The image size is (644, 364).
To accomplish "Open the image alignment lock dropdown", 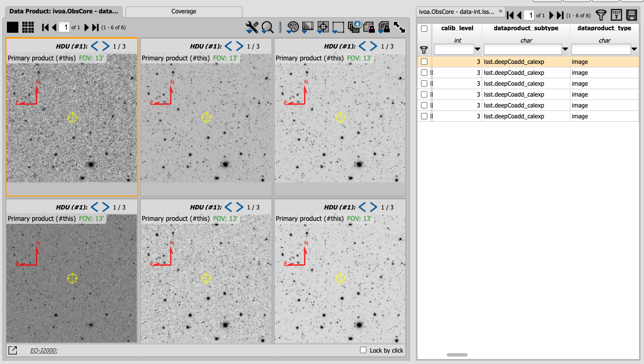I will pos(384,27).
